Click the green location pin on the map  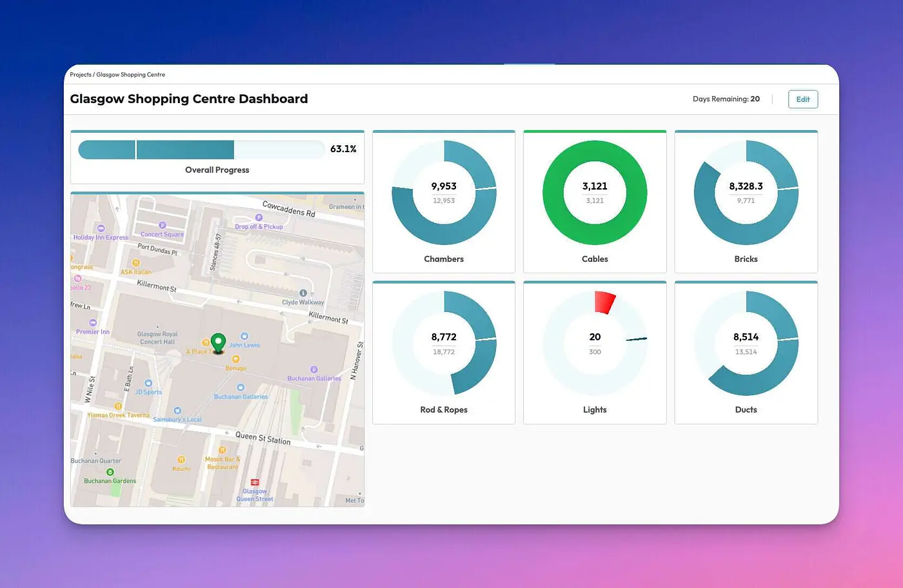[x=218, y=342]
